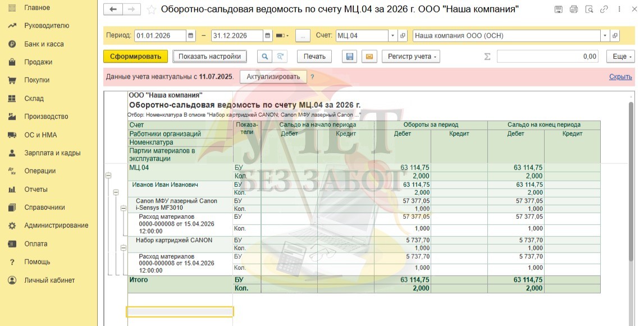The height and width of the screenshot is (326, 644).
Task: Collapse the Иванов Иван Иванович group
Action: (x=116, y=192)
